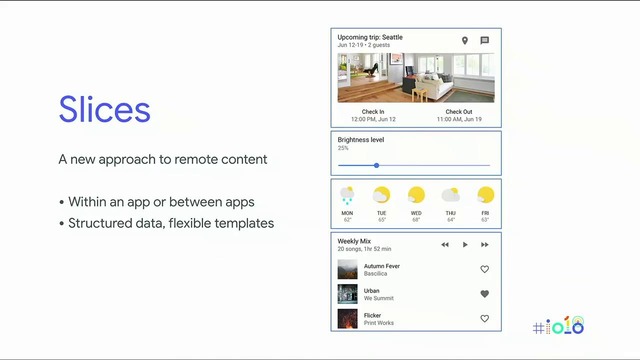
Task: Click 'Upcoming trip: Seattle' title
Action: [x=370, y=37]
